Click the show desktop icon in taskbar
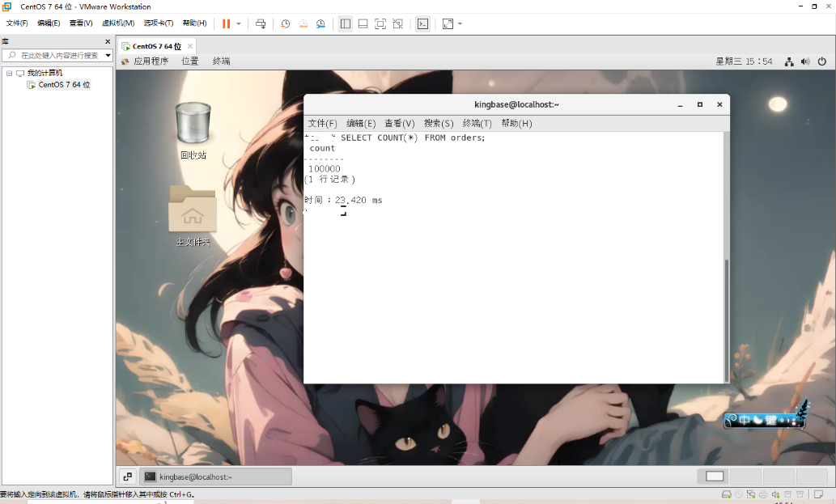This screenshot has height=504, width=836. tap(127, 476)
